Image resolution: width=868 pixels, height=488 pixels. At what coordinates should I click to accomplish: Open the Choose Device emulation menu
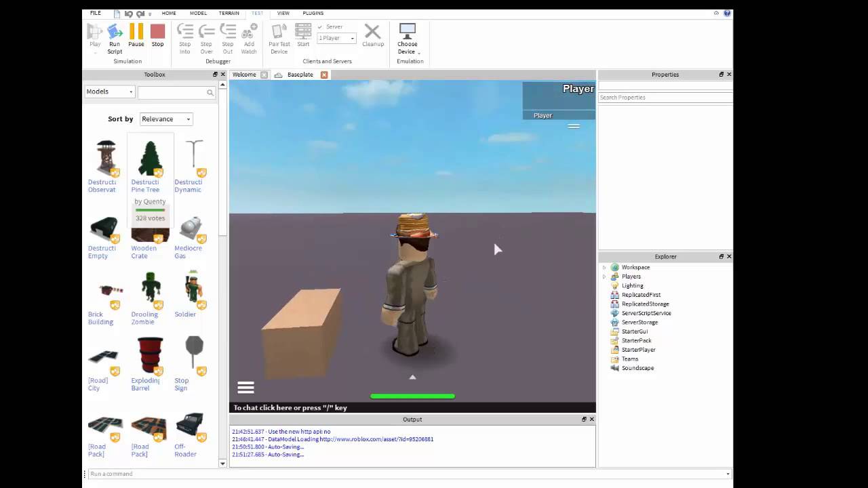tap(408, 38)
